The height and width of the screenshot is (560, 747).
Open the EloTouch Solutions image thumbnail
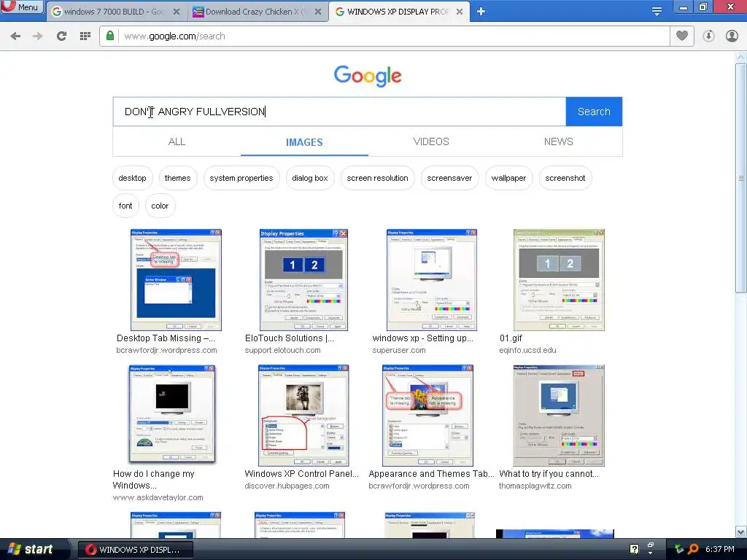tap(303, 280)
